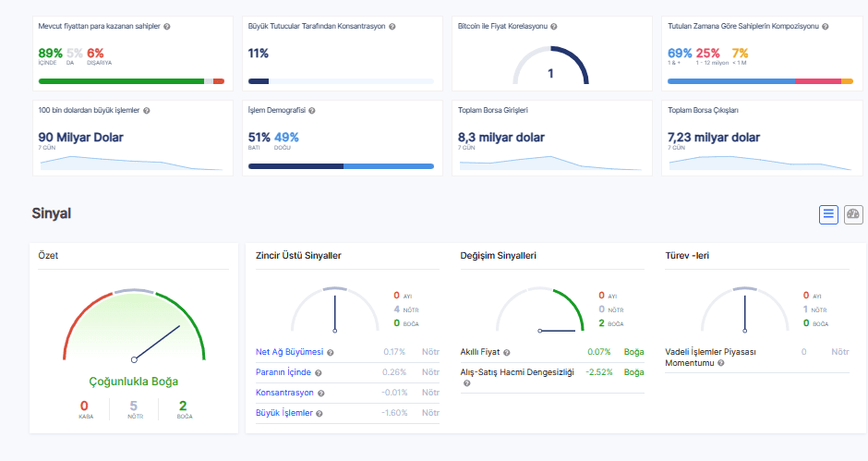This screenshot has height=461, width=868.
Task: Click help icon next to İşlem Demografisi
Action: pos(312,110)
